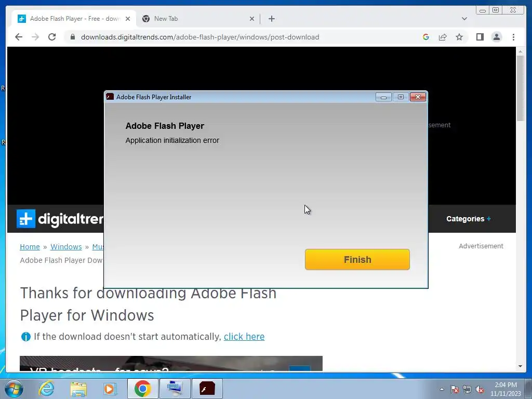This screenshot has width=532, height=399.
Task: Minimize the Adobe Flash Player Installer window
Action: [383, 97]
